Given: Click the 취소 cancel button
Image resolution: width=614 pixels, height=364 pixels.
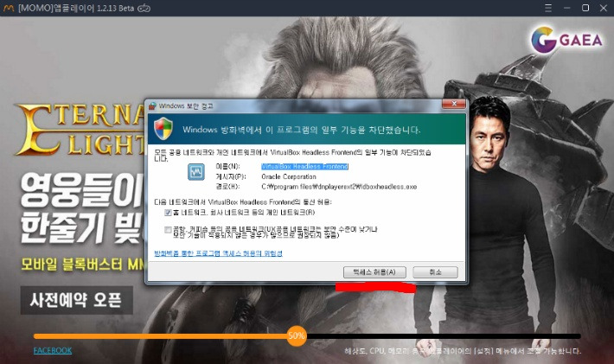Looking at the screenshot, I should pyautogui.click(x=435, y=272).
